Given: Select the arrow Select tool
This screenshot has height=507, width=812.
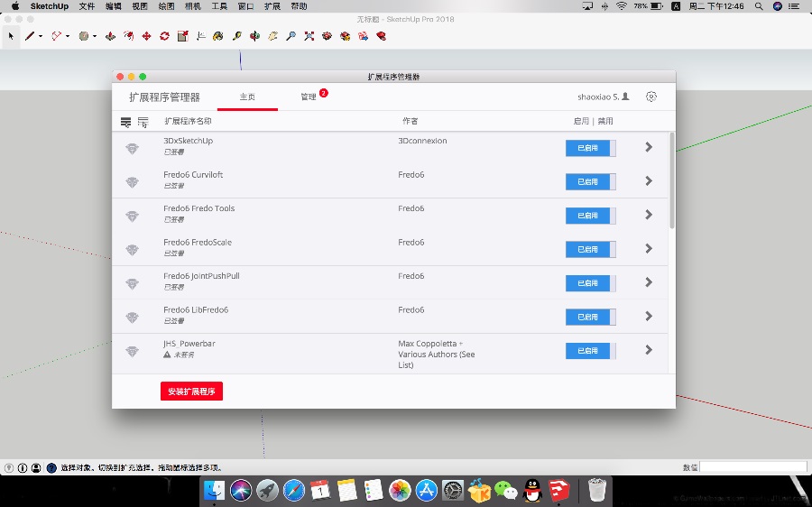Looking at the screenshot, I should coord(11,36).
